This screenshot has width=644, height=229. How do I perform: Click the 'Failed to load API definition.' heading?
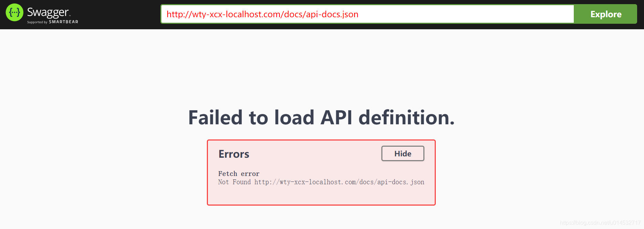point(321,117)
